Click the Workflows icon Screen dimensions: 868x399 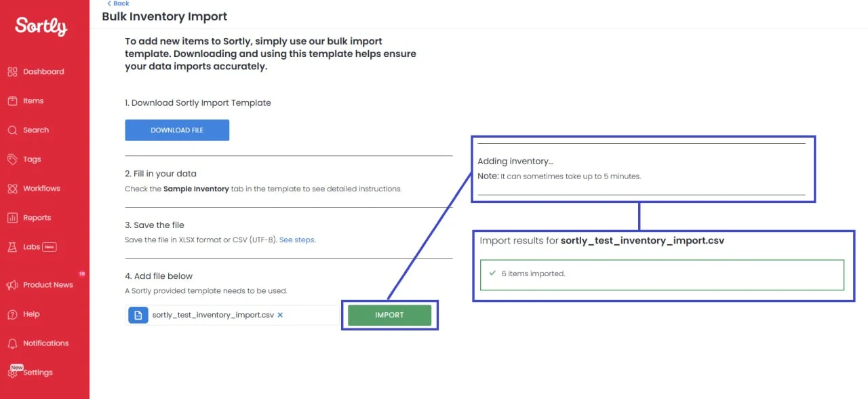12,189
